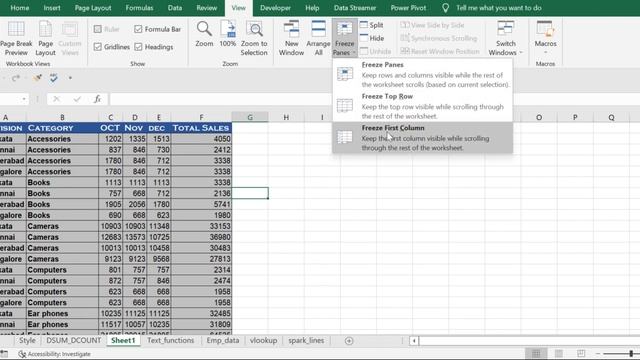This screenshot has width=640, height=360.
Task: Switch to Page Layout view in status bar
Action: tap(559, 353)
